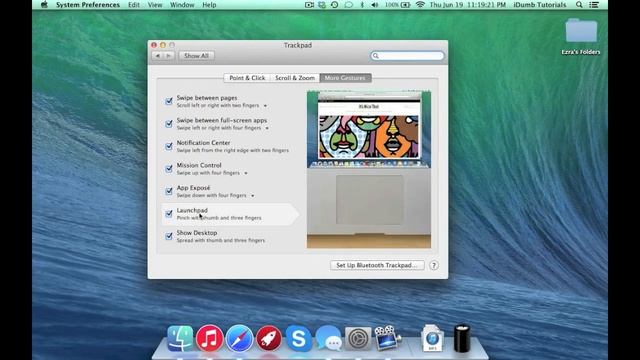Viewport: 640px width, 360px height.
Task: Open Time Machine menu bar icon
Action: click(334, 5)
